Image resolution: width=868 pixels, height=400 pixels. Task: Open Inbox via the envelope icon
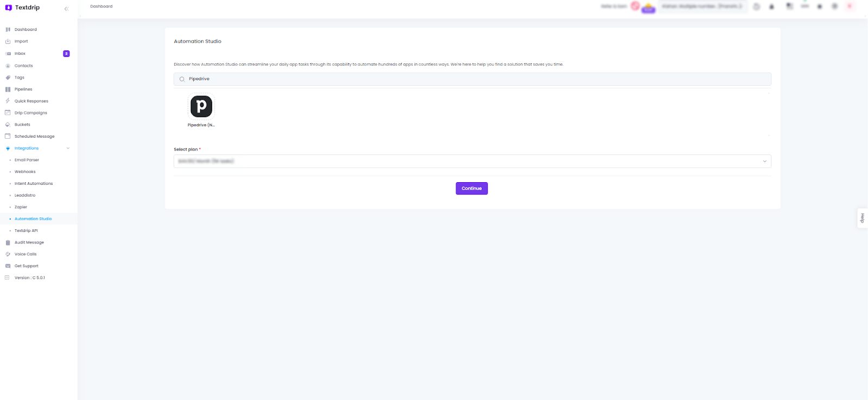[x=8, y=54]
